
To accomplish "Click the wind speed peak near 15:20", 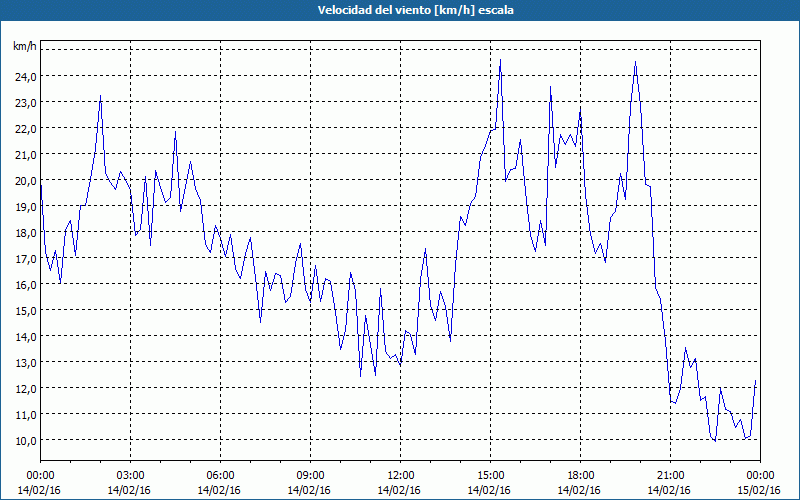I will 501,60.
